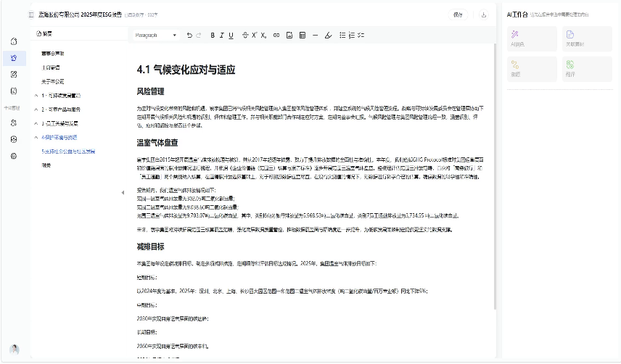Toggle italic formatting

point(222,36)
